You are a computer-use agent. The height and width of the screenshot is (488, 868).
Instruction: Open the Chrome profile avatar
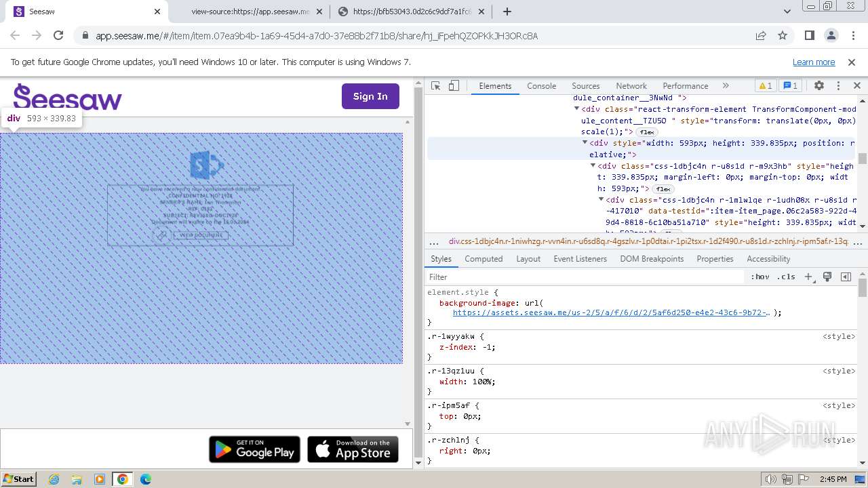(x=831, y=35)
